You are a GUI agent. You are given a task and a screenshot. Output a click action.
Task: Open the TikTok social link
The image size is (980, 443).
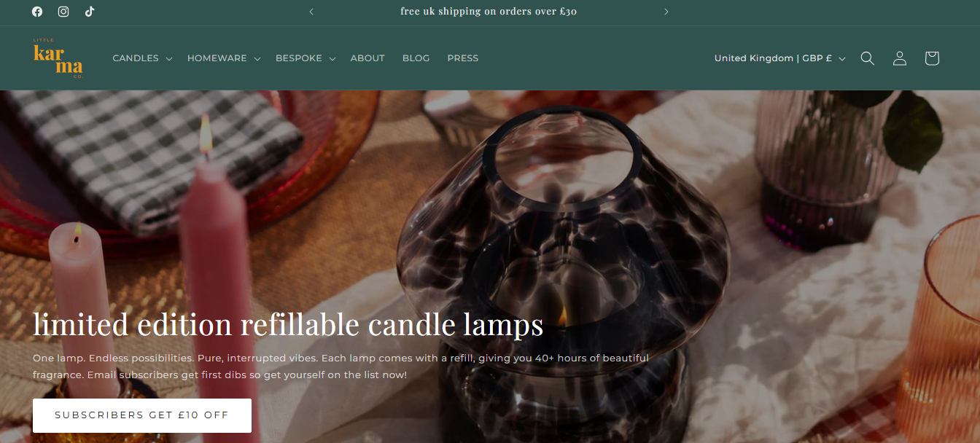[90, 12]
